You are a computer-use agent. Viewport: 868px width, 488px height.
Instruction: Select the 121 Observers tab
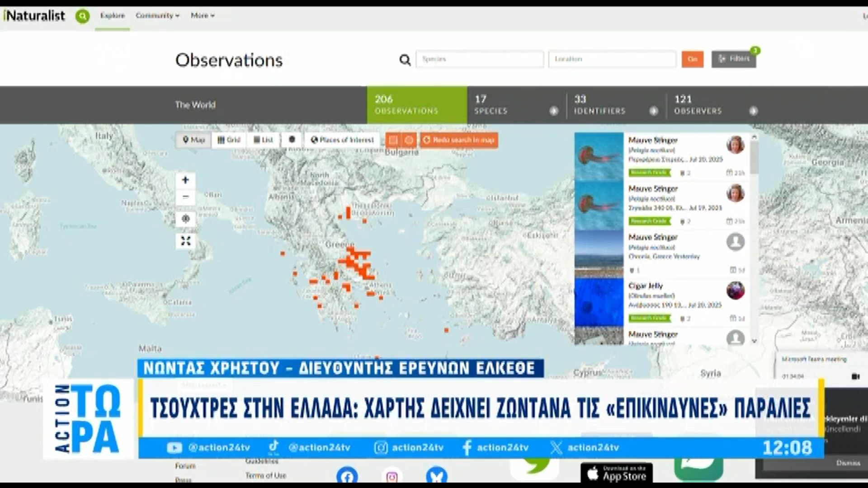[x=715, y=105]
